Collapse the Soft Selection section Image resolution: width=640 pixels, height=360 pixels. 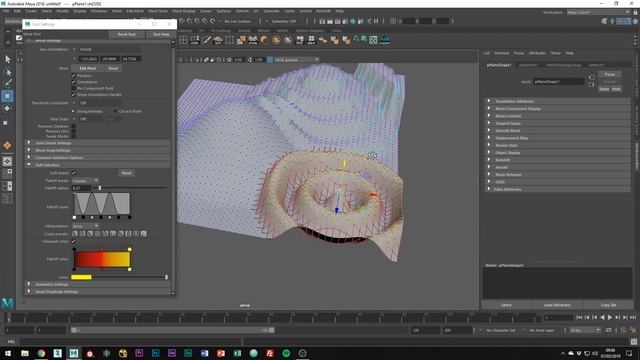coord(98,165)
